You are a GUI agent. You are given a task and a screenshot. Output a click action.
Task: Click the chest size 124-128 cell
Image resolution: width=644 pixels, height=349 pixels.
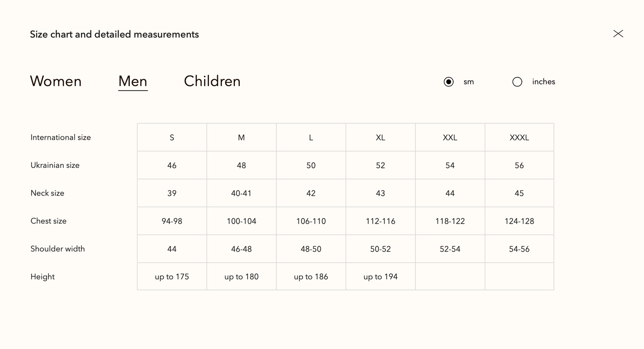tap(519, 221)
